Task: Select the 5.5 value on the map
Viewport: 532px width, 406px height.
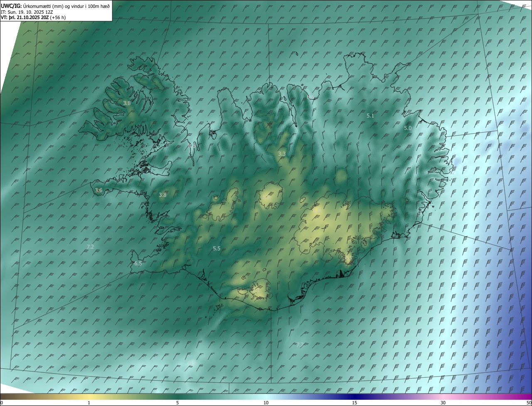Action: (217, 248)
